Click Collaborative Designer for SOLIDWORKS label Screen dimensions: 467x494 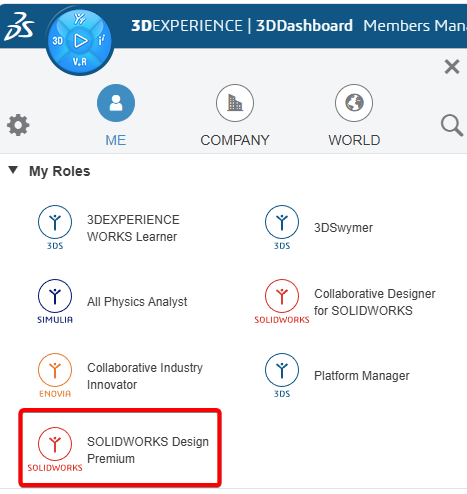[375, 302]
